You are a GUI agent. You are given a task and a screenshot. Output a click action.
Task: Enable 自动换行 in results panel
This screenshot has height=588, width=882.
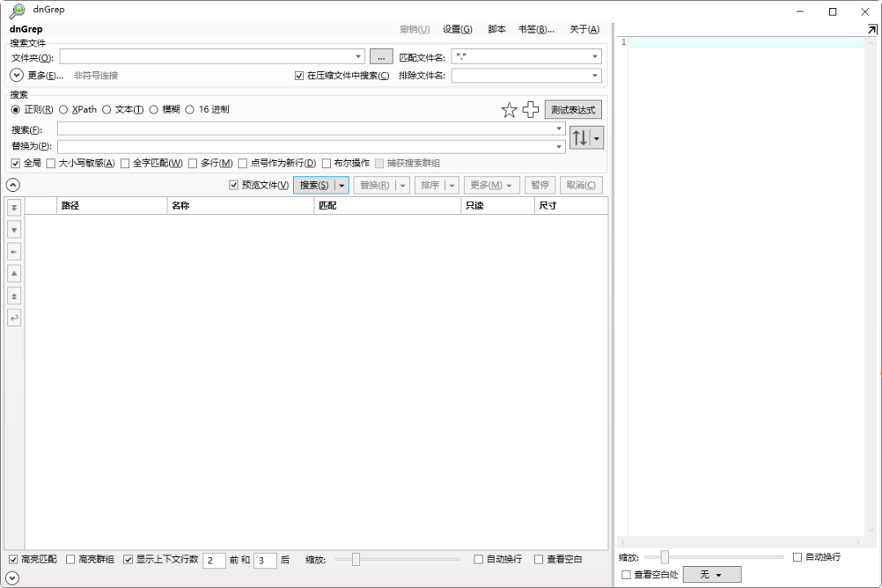point(478,559)
